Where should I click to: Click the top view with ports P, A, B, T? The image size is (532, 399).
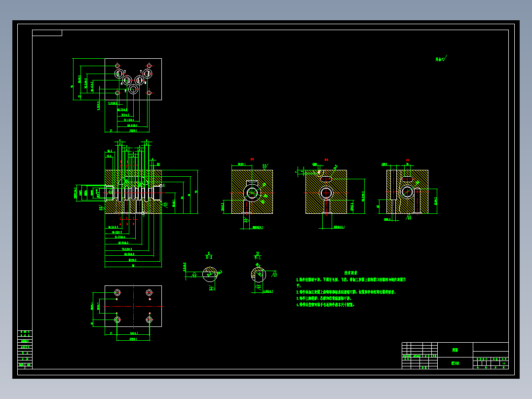pyautogui.click(x=133, y=79)
